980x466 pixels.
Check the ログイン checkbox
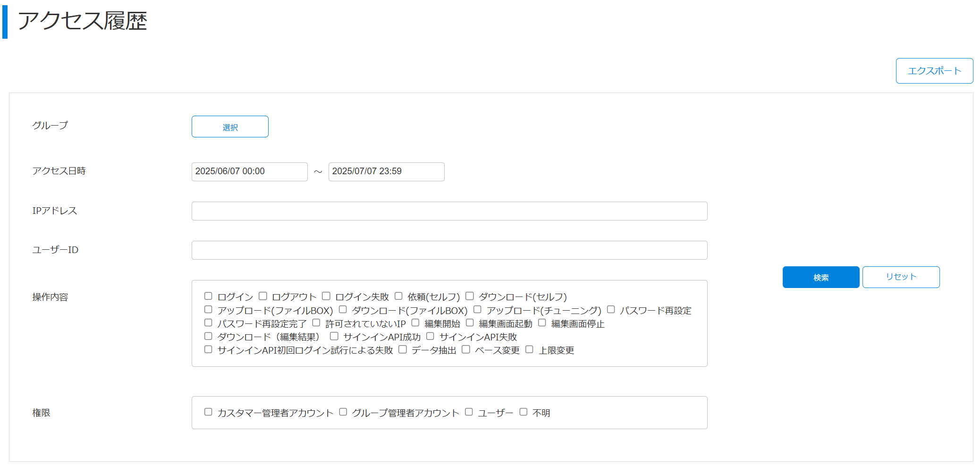pyautogui.click(x=208, y=296)
